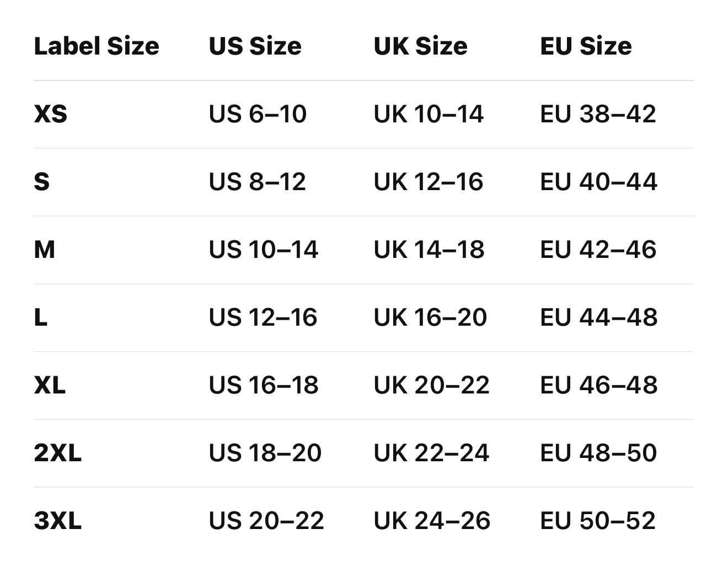Click the UK 12–16 cell

tap(429, 182)
